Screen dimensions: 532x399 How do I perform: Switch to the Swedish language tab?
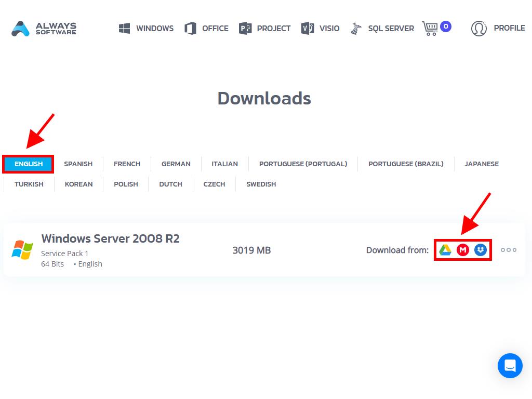[261, 184]
